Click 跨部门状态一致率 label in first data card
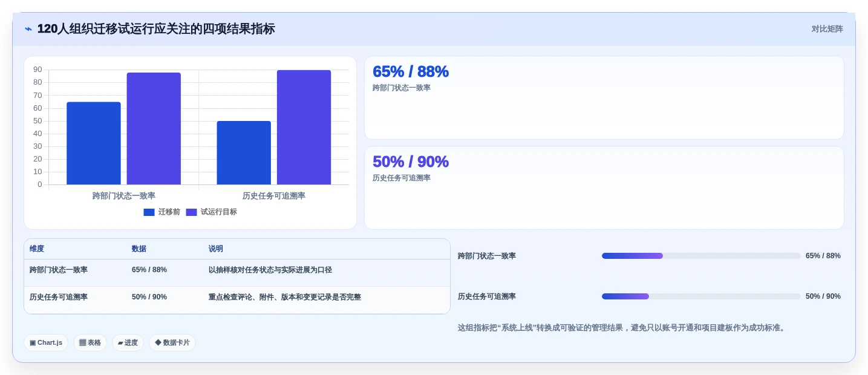Viewport: 868px width, 375px height. coord(402,88)
